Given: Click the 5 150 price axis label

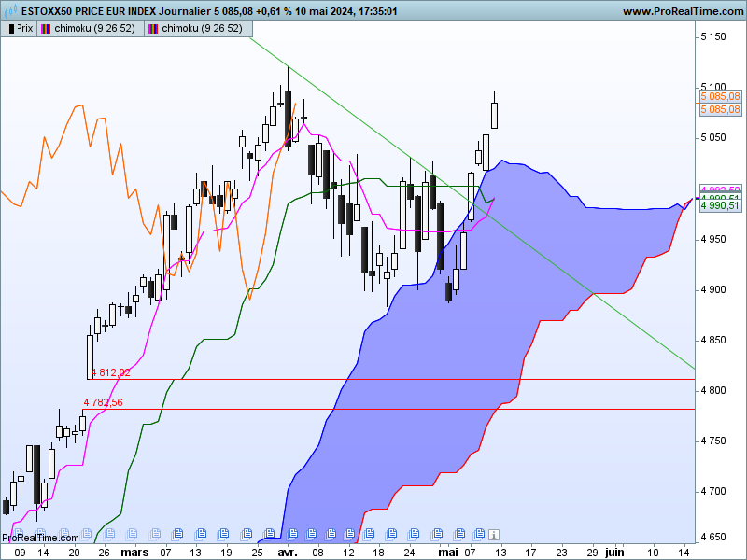Looking at the screenshot, I should coord(713,36).
